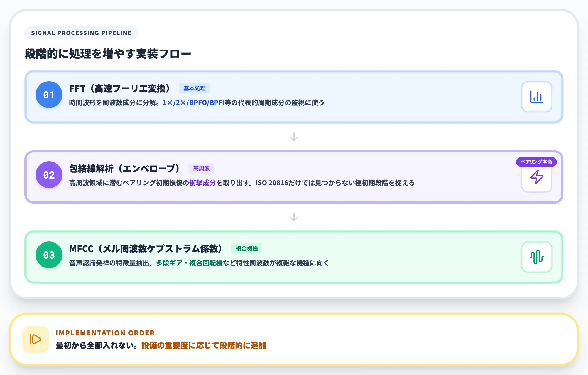Viewport: 588px width, 375px height.
Task: Click the purple 02 step circle
Action: tap(49, 175)
